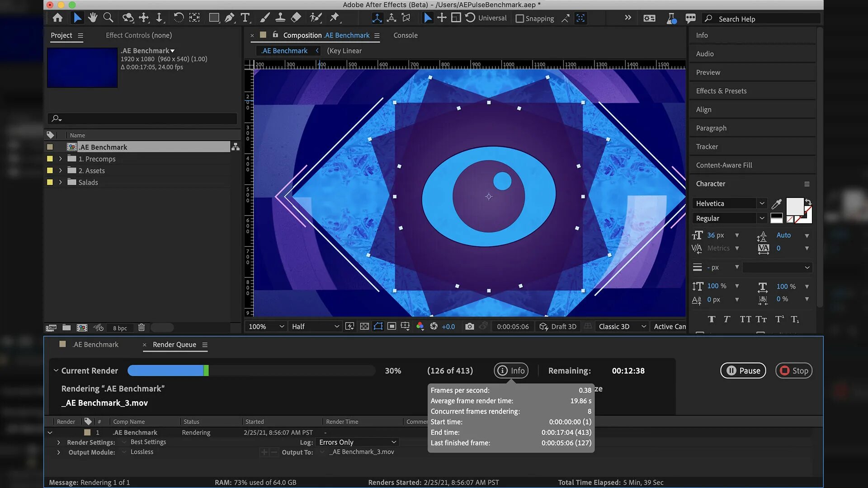Stop the current render
This screenshot has width=868, height=488.
click(x=794, y=371)
